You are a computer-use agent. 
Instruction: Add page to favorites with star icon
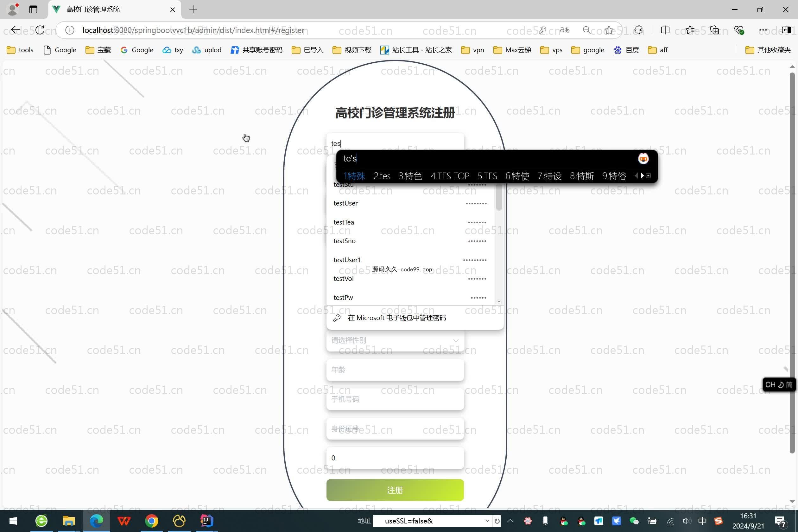point(609,30)
